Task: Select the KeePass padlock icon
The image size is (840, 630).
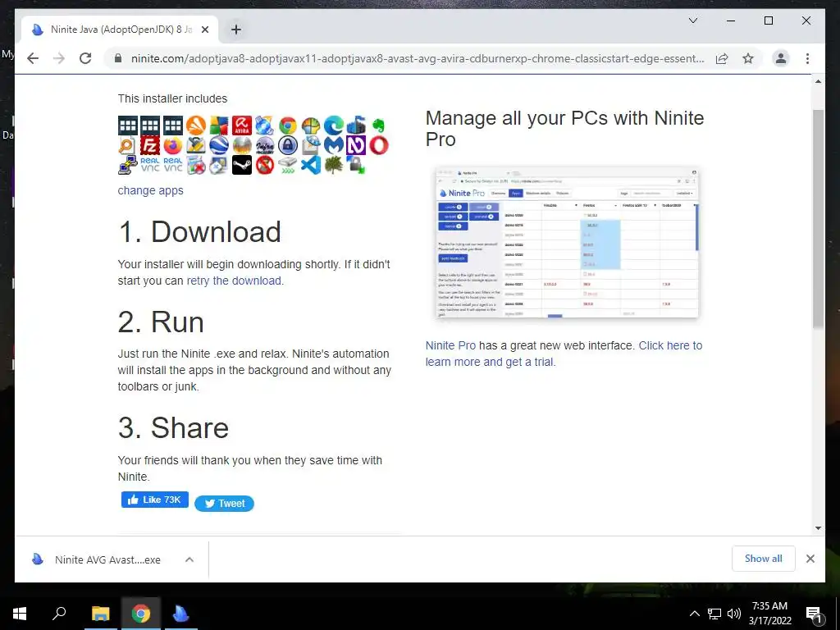Action: [288, 145]
